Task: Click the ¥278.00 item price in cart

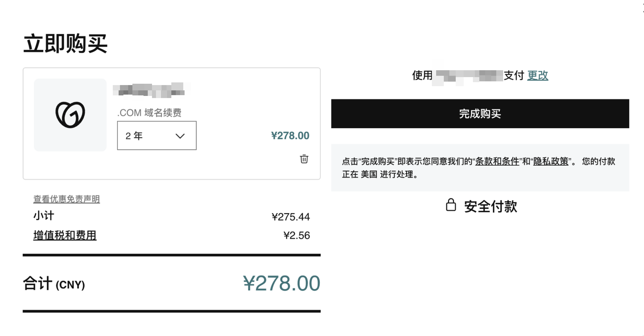Action: [290, 136]
